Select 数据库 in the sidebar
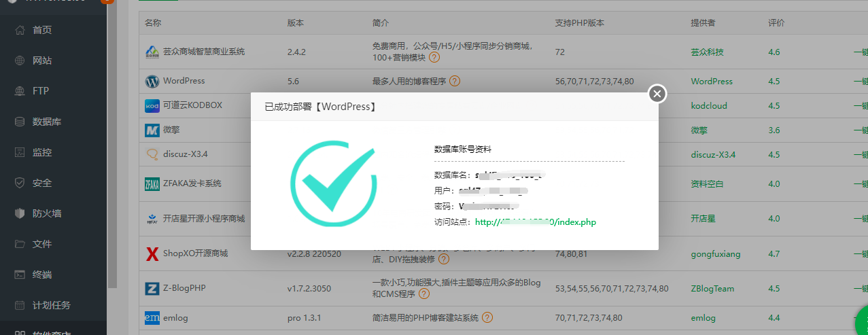The width and height of the screenshot is (868, 335). [47, 122]
